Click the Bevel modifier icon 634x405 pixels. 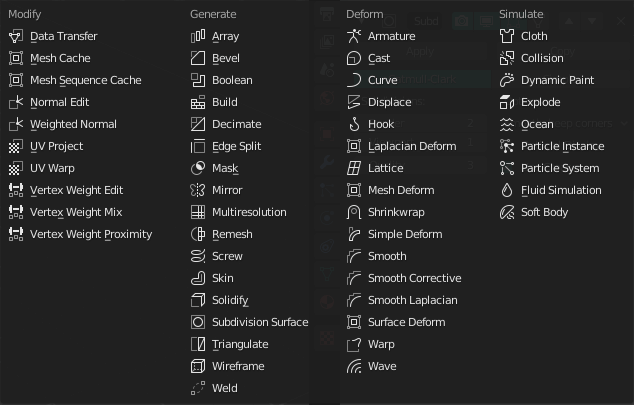pos(198,58)
